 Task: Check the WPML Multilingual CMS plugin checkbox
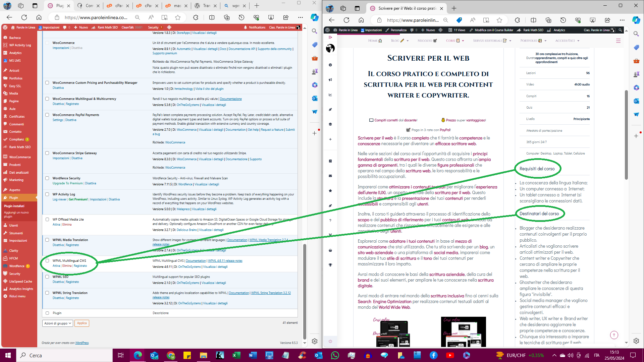click(47, 261)
